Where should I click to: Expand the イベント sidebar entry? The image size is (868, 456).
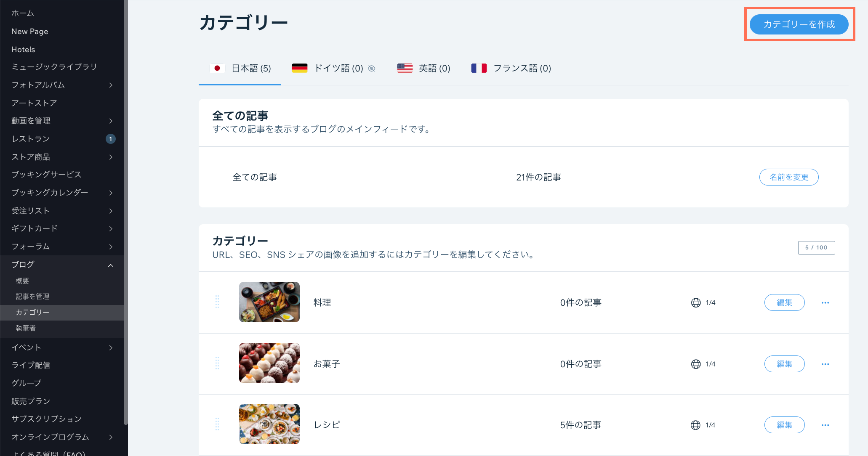pos(111,347)
